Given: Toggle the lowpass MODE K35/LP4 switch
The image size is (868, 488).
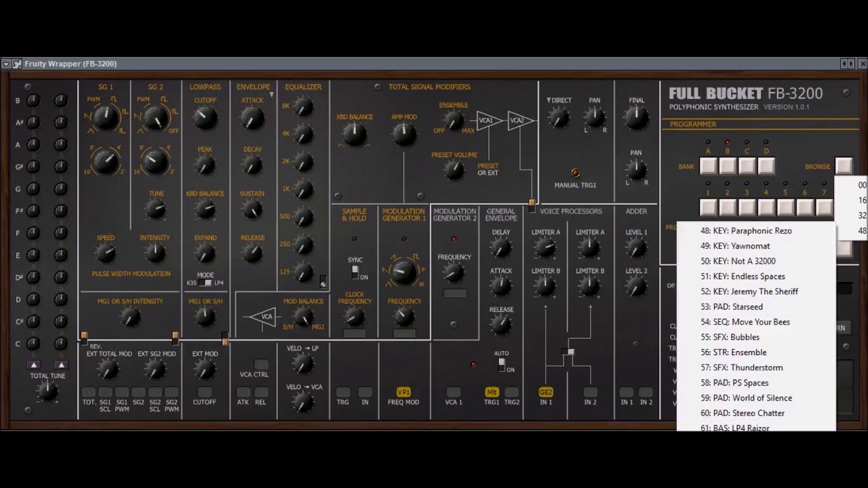Looking at the screenshot, I should pyautogui.click(x=205, y=283).
